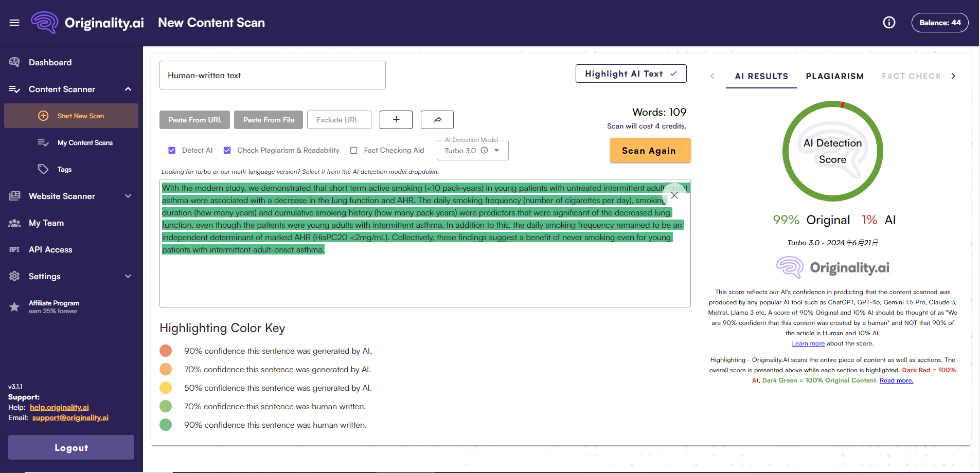Click the next arrow beside Fact Check tab
Viewport: 980px width, 473px height.
(x=953, y=76)
